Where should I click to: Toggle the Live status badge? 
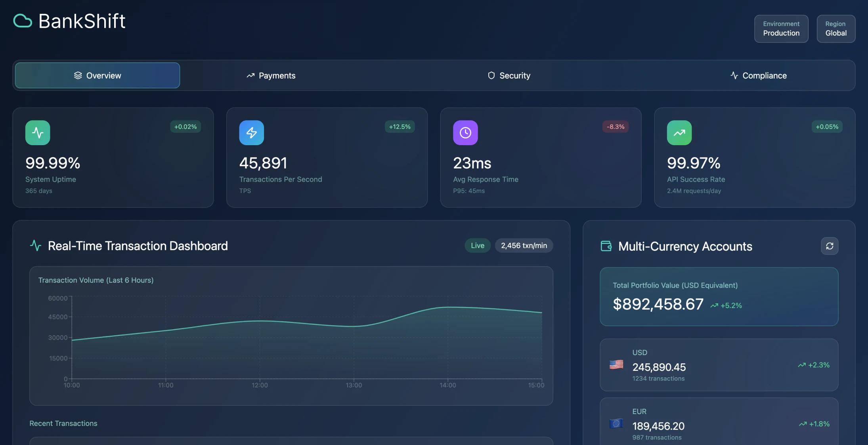477,246
